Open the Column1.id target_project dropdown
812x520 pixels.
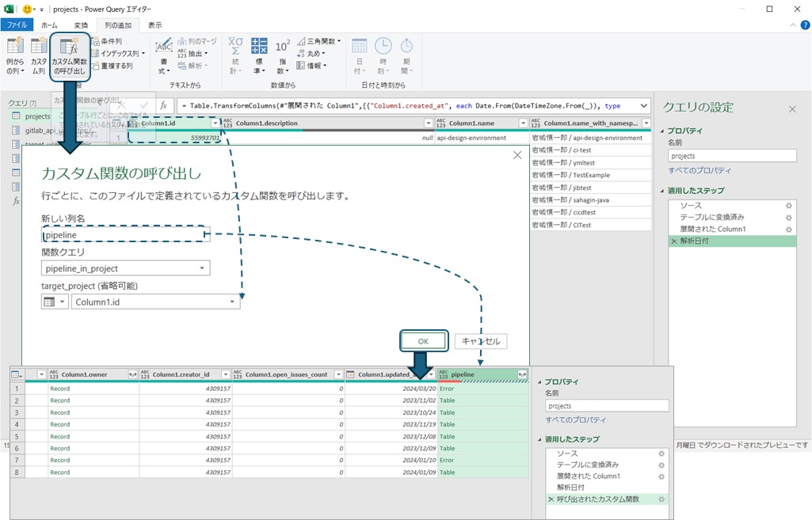155,302
